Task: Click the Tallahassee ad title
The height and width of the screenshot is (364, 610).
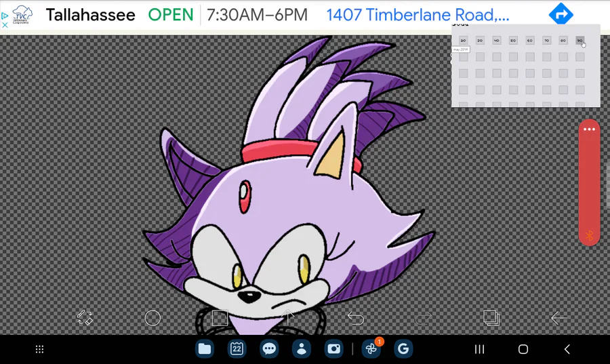Action: [91, 15]
